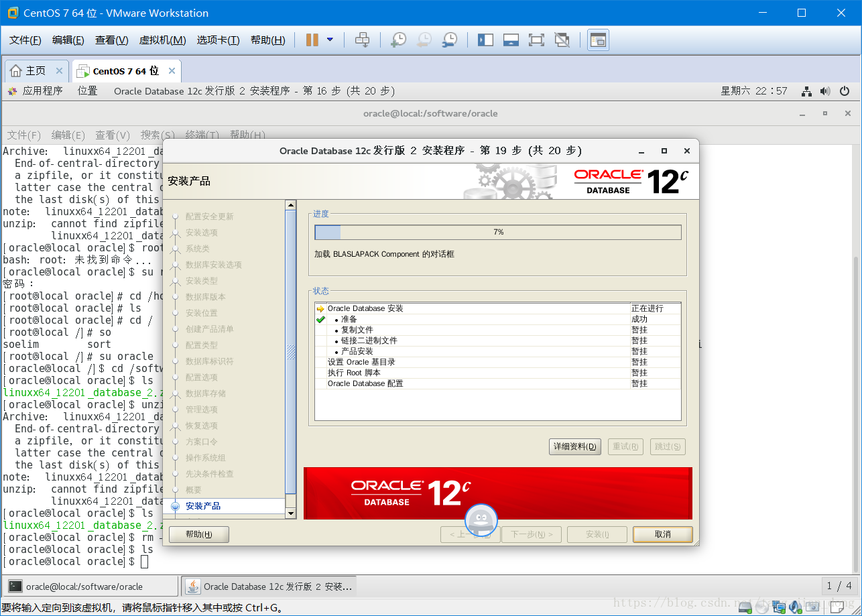
Task: Open the VMware 查看(V) menu
Action: 112,40
